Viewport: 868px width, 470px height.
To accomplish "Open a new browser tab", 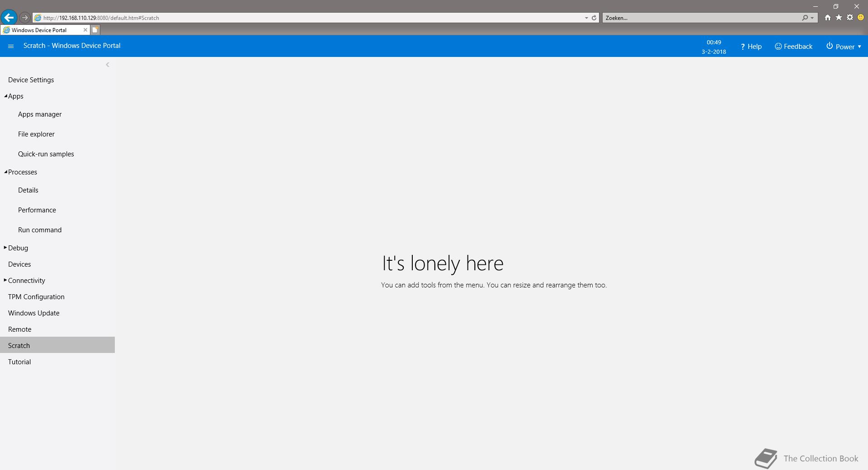I will pos(95,30).
